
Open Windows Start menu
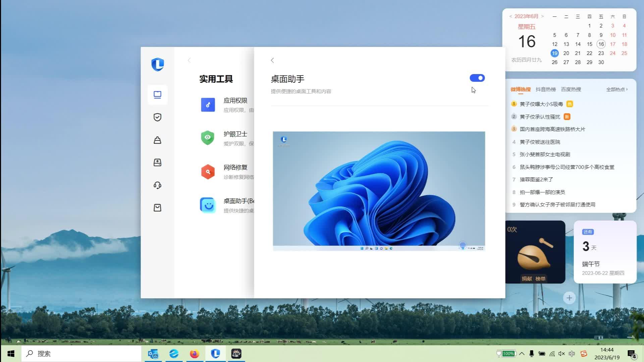[11, 354]
